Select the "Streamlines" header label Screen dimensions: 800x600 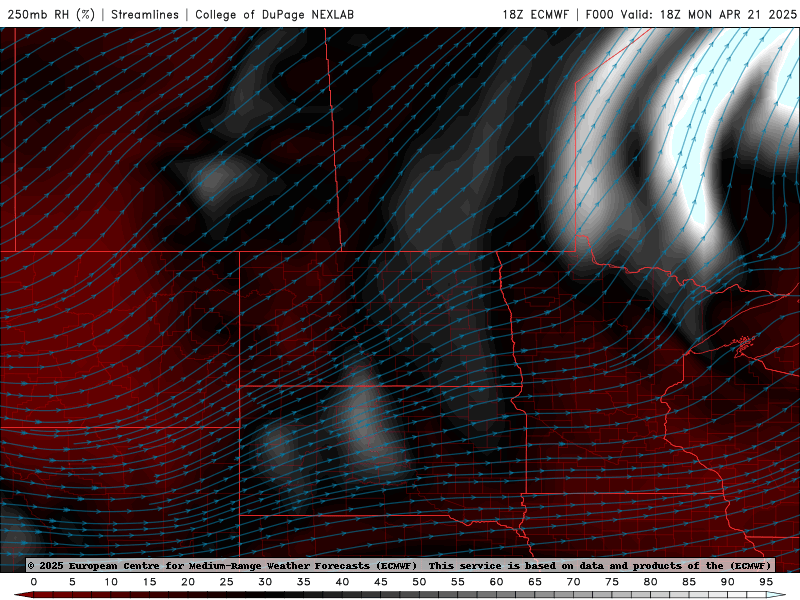point(145,14)
